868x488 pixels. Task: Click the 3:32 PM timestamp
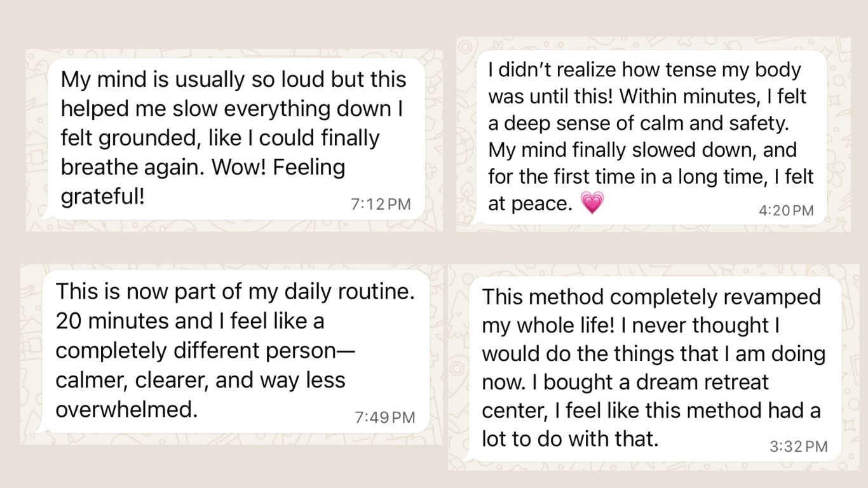pos(799,447)
